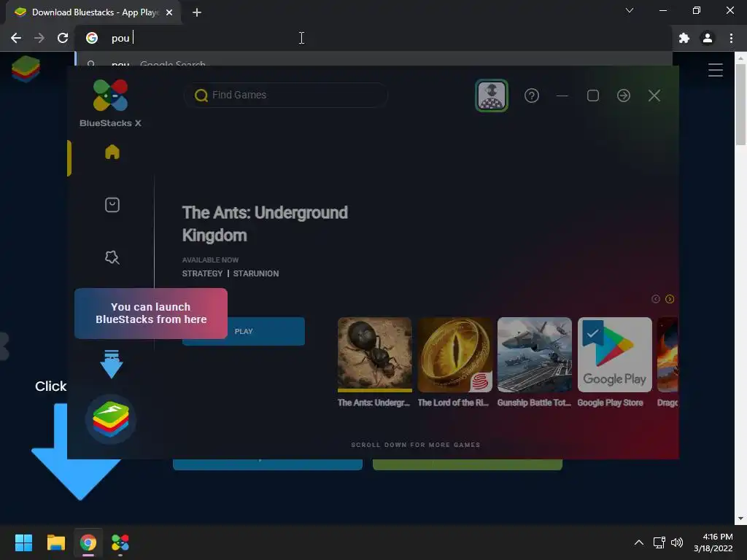Click the circled arrow icon in BlueStacks header

point(624,96)
